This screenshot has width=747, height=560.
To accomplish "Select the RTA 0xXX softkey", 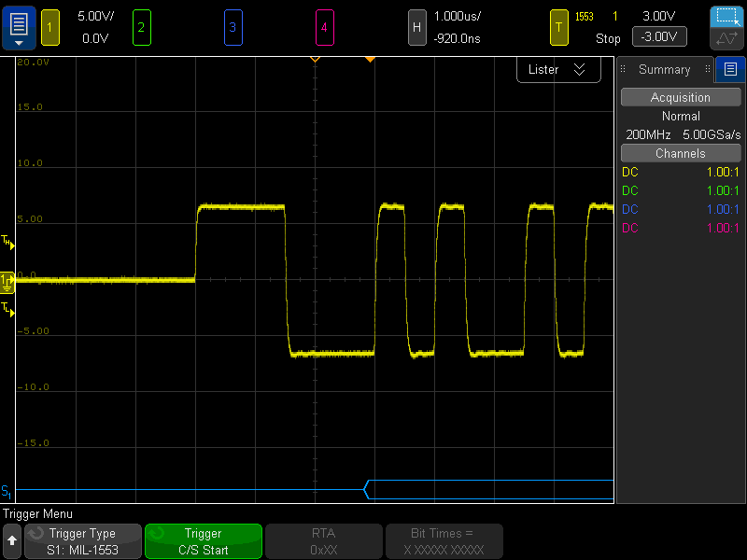I will pos(324,541).
